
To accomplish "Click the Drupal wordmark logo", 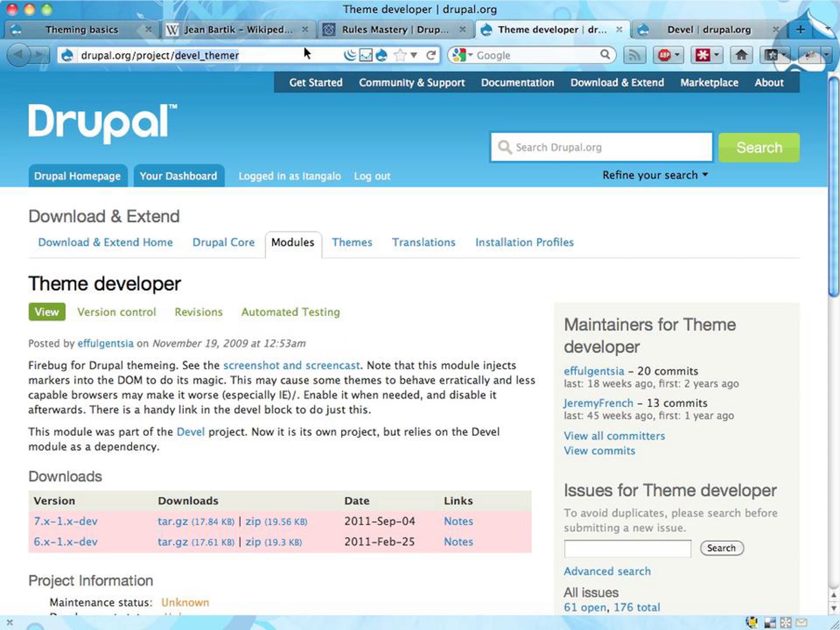I will (x=103, y=124).
